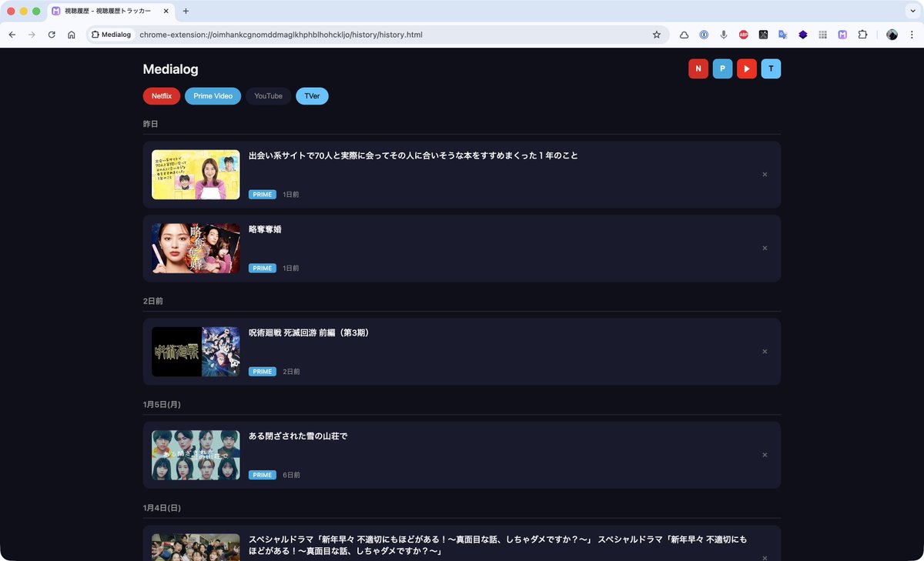Click the YouTube play service icon
Viewport: 924px width, 561px height.
[746, 68]
